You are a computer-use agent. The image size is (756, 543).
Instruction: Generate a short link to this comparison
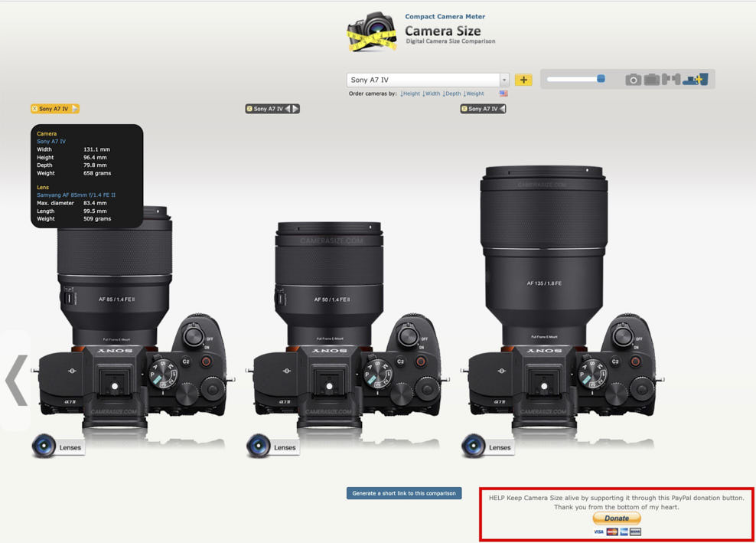point(404,493)
